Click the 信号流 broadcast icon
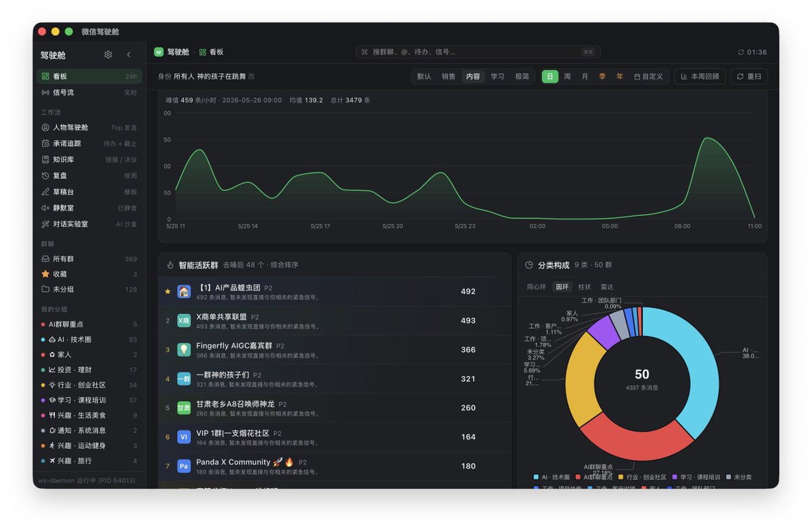The width and height of the screenshot is (812, 532). point(45,93)
